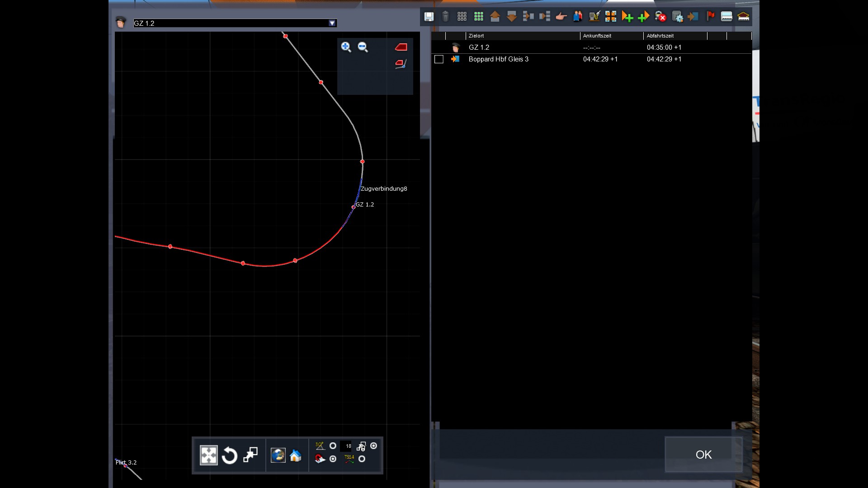Click the two passengers icon
The width and height of the screenshot is (868, 488).
pos(578,17)
